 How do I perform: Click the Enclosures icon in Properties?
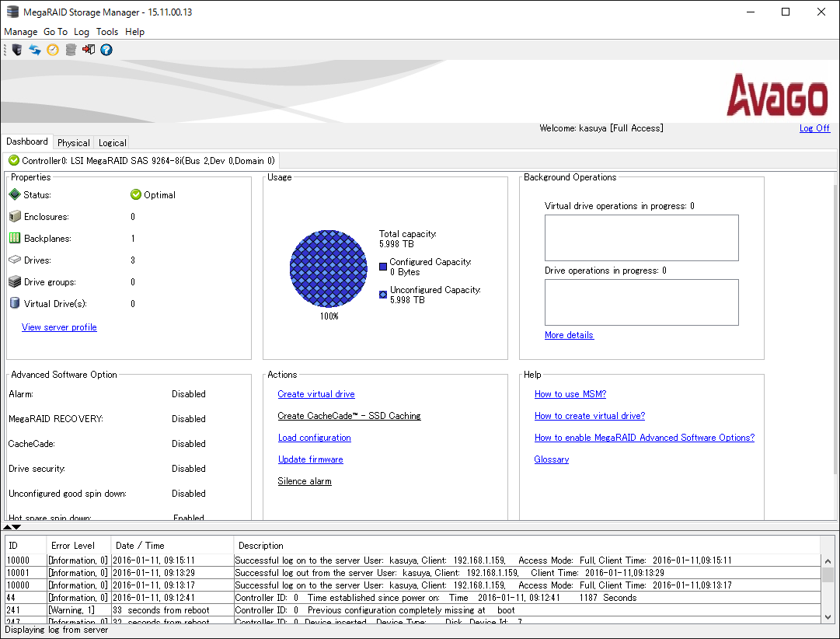pos(15,217)
